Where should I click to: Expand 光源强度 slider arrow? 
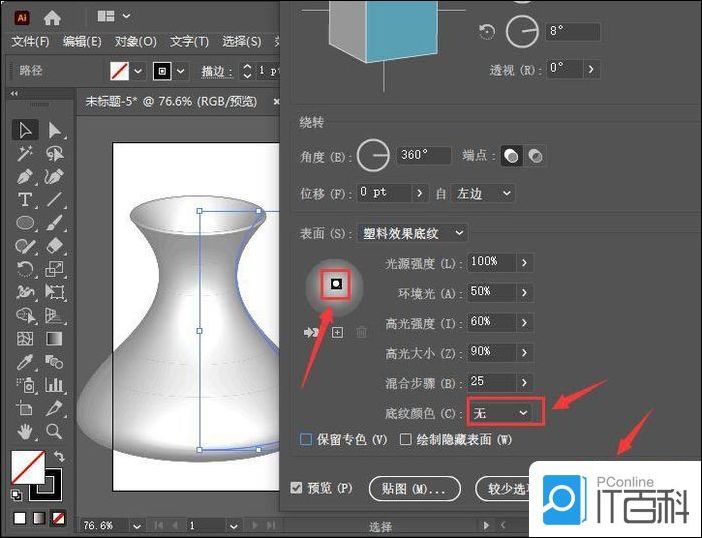pyautogui.click(x=524, y=263)
